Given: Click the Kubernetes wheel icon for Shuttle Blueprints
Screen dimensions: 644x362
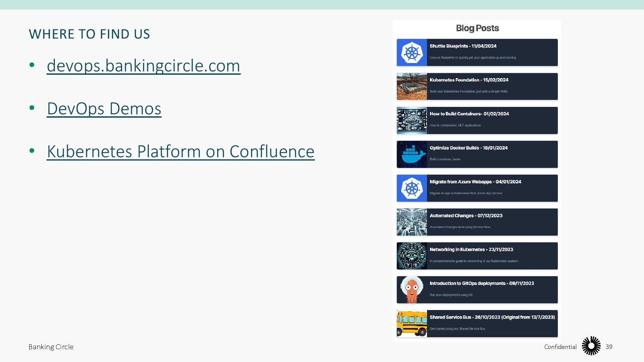Looking at the screenshot, I should tap(412, 53).
